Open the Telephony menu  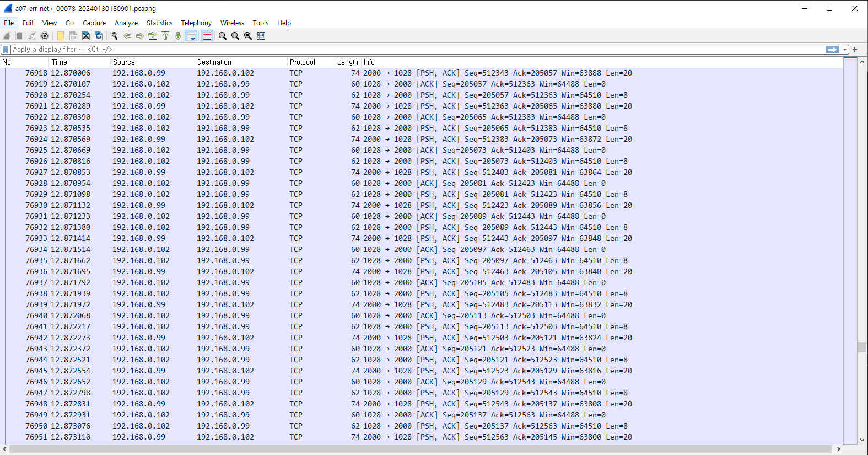(x=196, y=23)
